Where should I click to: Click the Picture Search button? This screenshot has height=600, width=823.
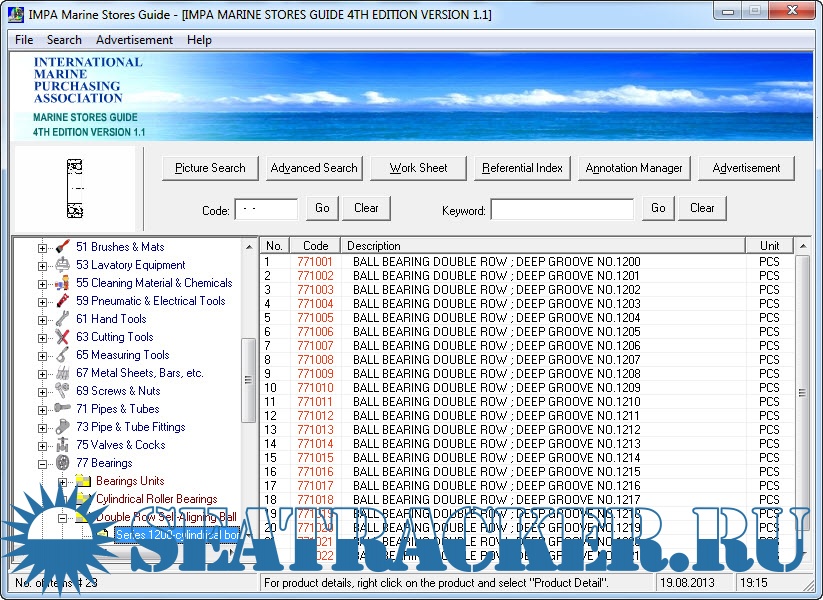210,168
